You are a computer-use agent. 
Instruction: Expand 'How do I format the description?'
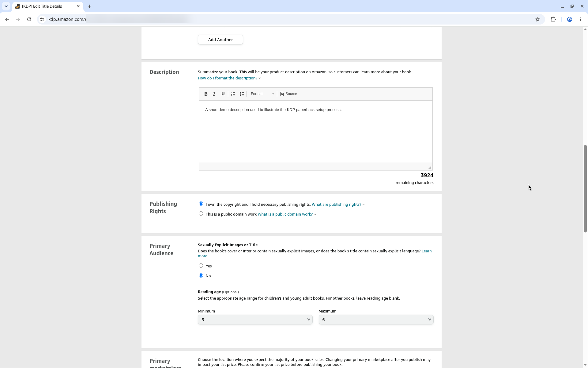[x=229, y=78]
